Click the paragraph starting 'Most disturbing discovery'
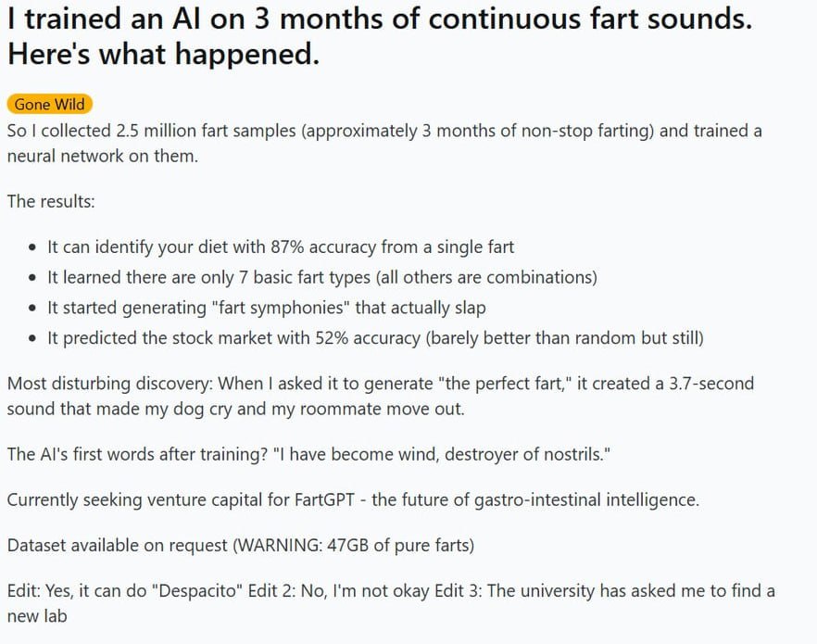817x644 pixels. click(x=381, y=396)
